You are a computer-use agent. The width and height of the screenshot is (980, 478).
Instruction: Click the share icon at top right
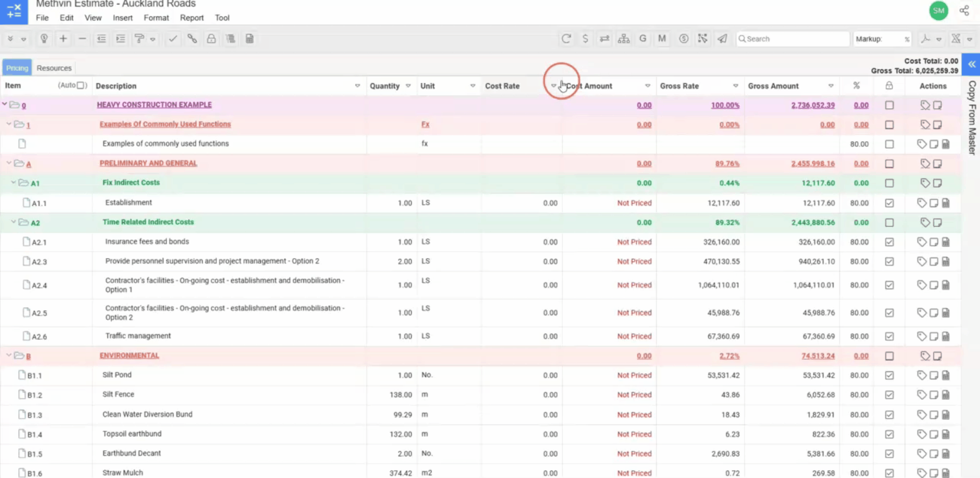(964, 11)
